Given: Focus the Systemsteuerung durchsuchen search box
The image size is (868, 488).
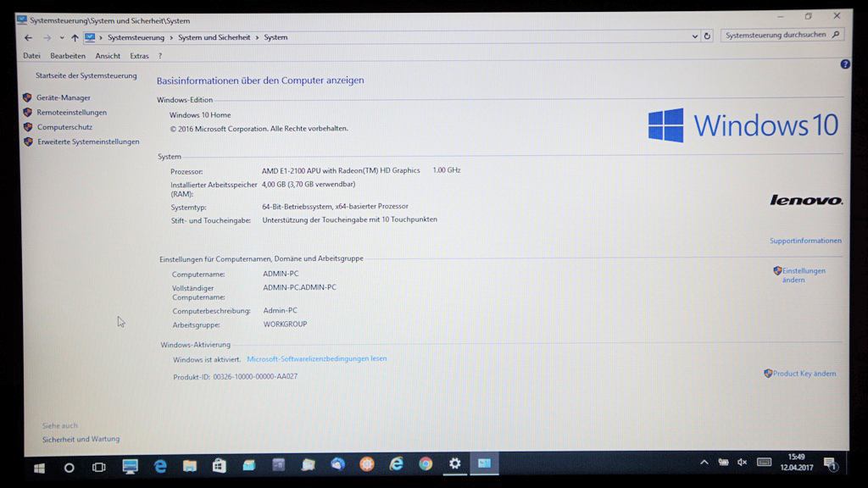Looking at the screenshot, I should (x=782, y=35).
